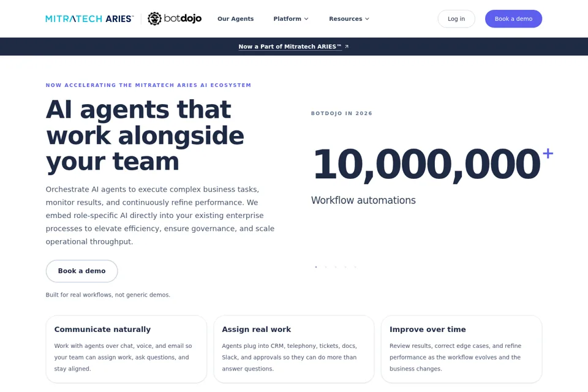Click the botdojo logo in header
The height and width of the screenshot is (392, 588).
(175, 18)
